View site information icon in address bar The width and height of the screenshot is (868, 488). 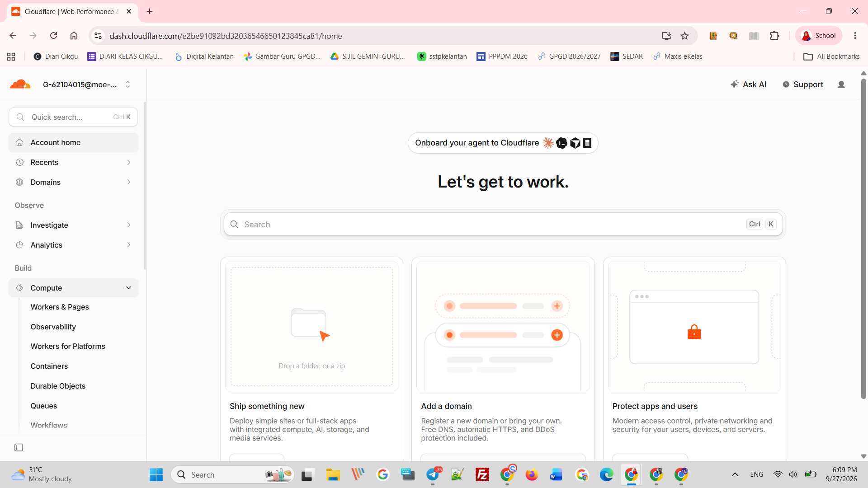point(98,36)
